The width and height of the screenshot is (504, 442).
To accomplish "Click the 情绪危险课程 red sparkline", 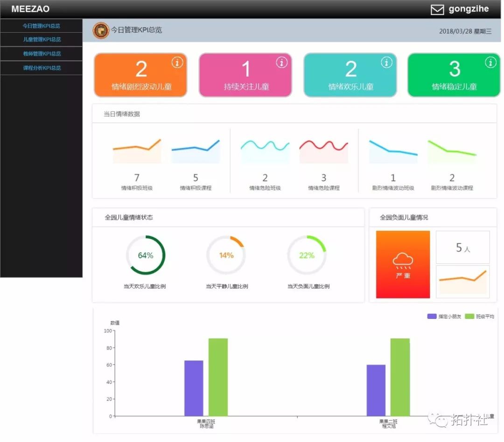I will tap(324, 151).
